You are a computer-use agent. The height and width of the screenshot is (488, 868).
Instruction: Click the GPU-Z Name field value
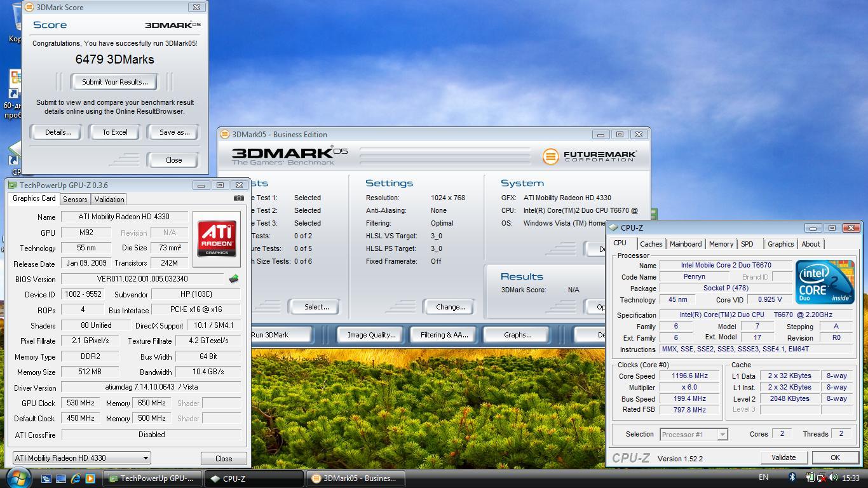pos(125,217)
